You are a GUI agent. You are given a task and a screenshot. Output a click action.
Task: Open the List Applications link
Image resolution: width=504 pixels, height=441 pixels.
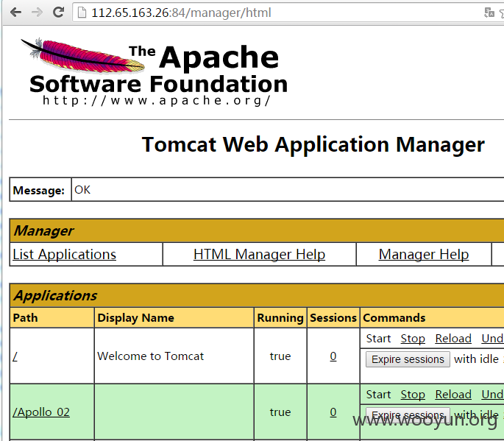(x=64, y=255)
